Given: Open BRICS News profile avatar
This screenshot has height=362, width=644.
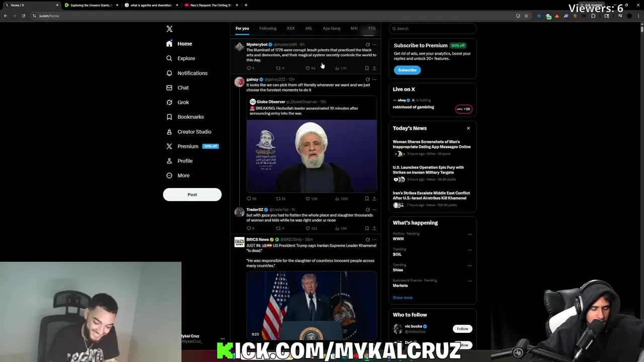Looking at the screenshot, I should [x=239, y=242].
